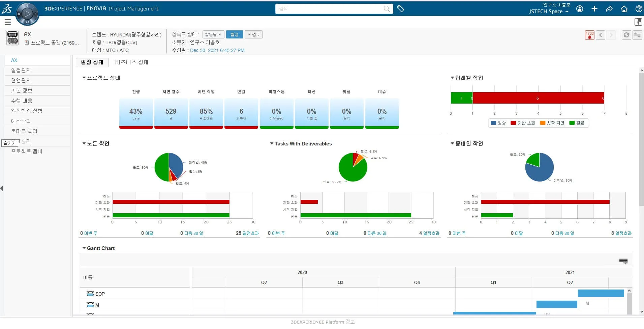The image size is (644, 329).
Task: Open the tag icon beside the search bar
Action: 401,9
